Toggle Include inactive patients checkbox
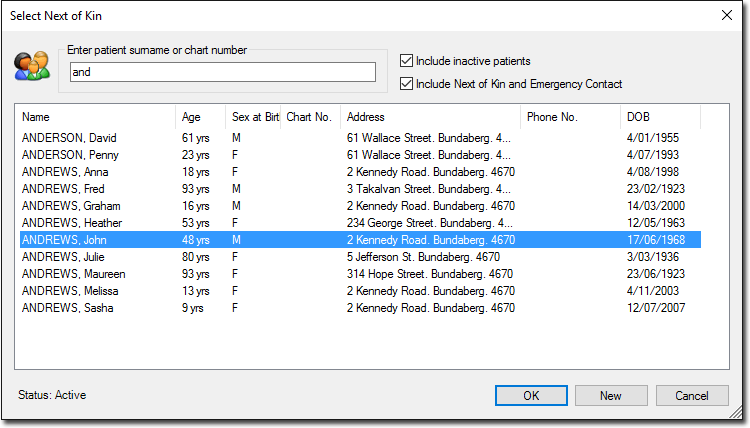This screenshot has width=750, height=428. [x=406, y=61]
